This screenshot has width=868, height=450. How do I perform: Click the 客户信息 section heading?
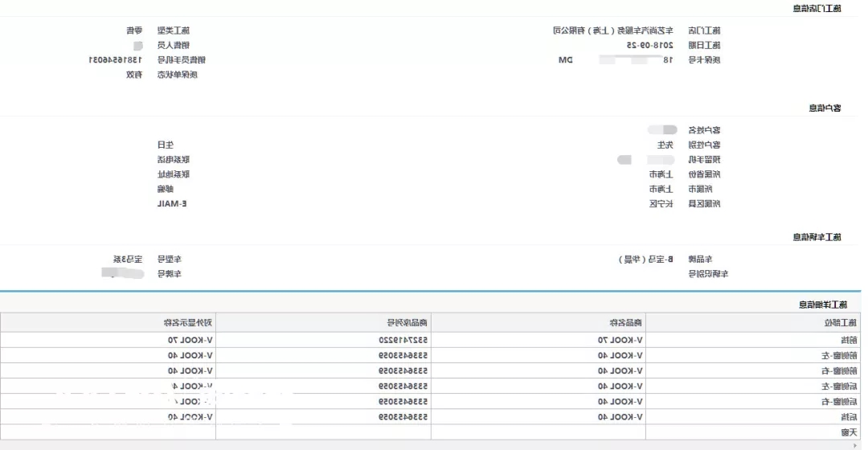pyautogui.click(x=825, y=108)
